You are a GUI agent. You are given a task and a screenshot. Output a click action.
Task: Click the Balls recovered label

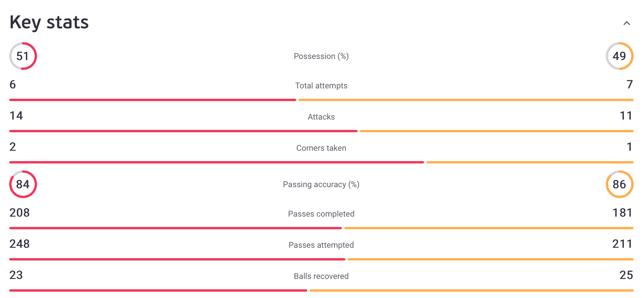(321, 276)
